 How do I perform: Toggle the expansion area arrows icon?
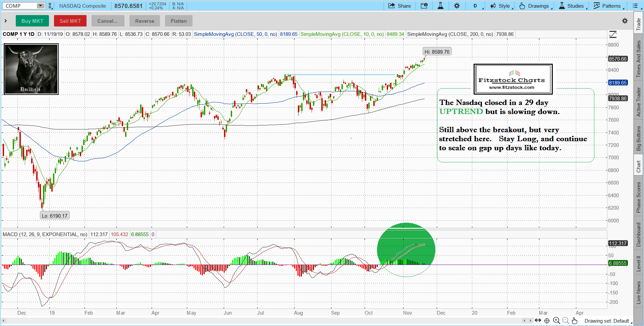click(538, 321)
